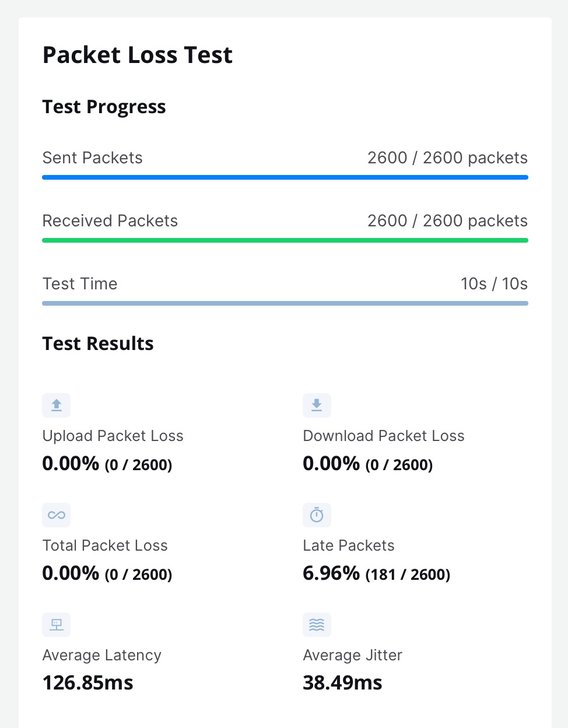Click the blue Sent Packets progress bar
Viewport: 568px width, 728px height.
(x=285, y=177)
